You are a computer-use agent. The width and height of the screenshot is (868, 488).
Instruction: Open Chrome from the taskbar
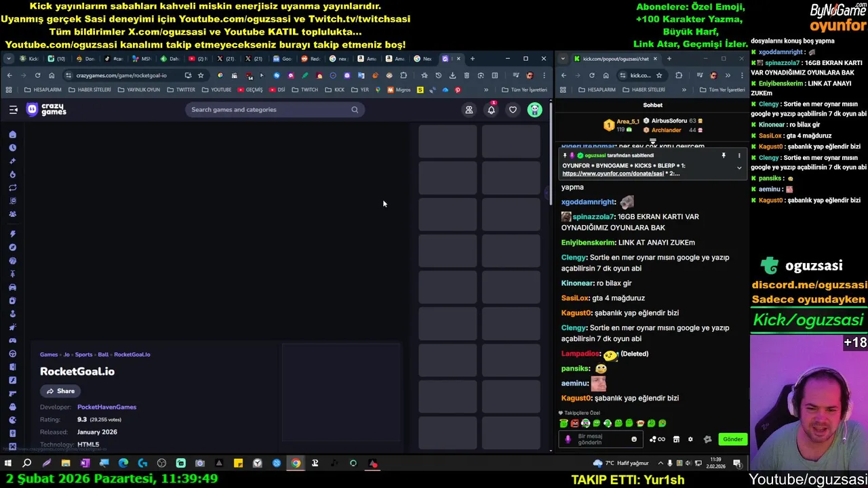pyautogui.click(x=296, y=464)
